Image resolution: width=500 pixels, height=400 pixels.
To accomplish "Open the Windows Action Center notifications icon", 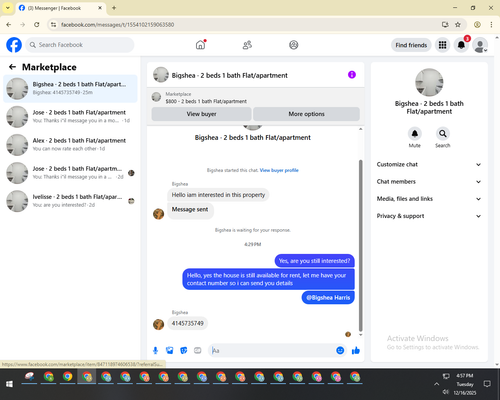I will click(487, 384).
